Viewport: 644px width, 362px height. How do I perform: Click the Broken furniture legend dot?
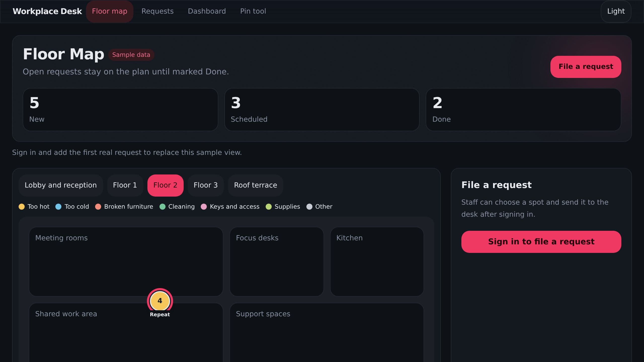coord(98,207)
